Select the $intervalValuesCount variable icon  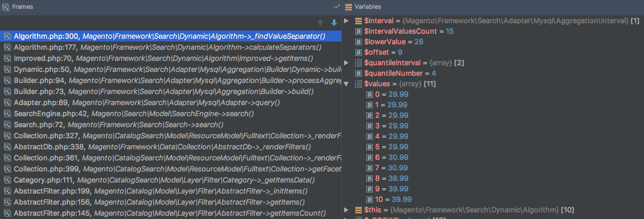click(358, 31)
